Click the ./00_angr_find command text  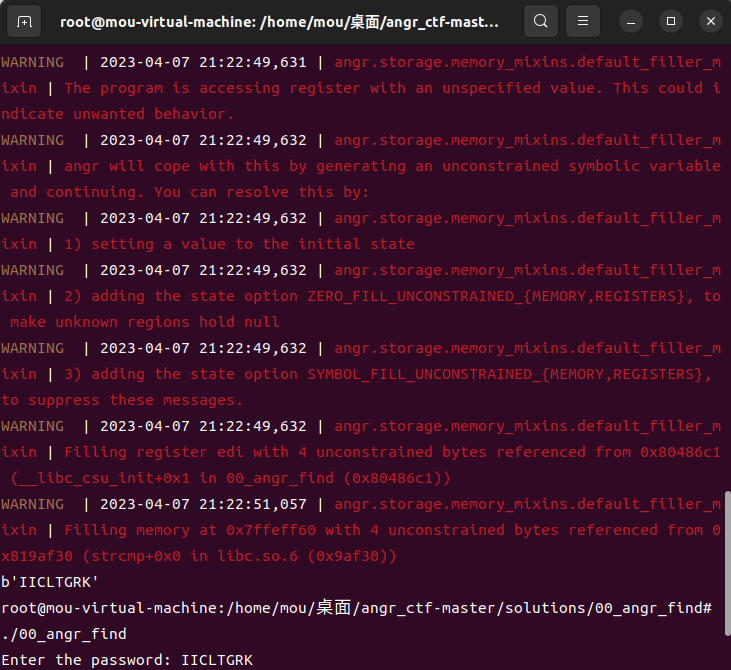[63, 634]
